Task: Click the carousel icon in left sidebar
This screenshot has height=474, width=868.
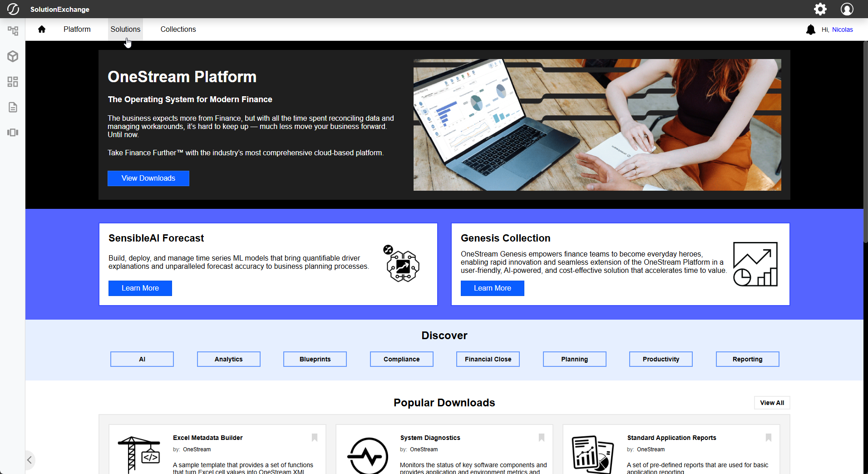Action: (13, 133)
